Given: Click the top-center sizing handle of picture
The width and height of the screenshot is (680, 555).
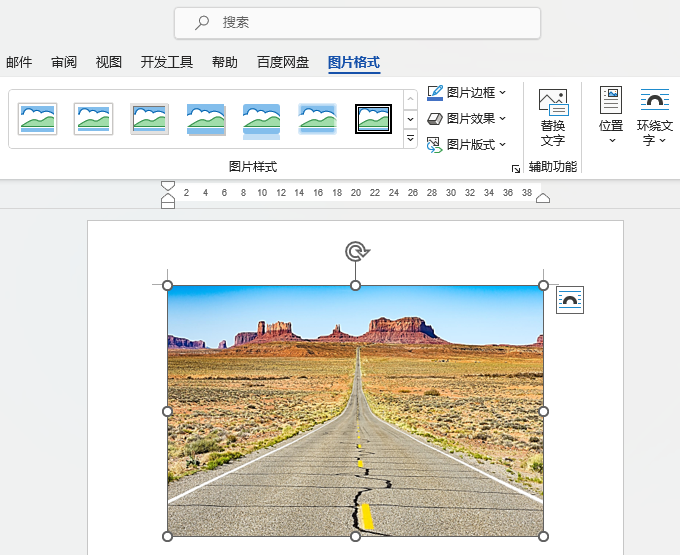Looking at the screenshot, I should coord(355,285).
